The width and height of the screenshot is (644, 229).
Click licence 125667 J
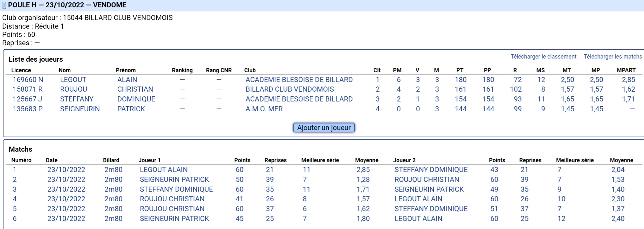[27, 99]
